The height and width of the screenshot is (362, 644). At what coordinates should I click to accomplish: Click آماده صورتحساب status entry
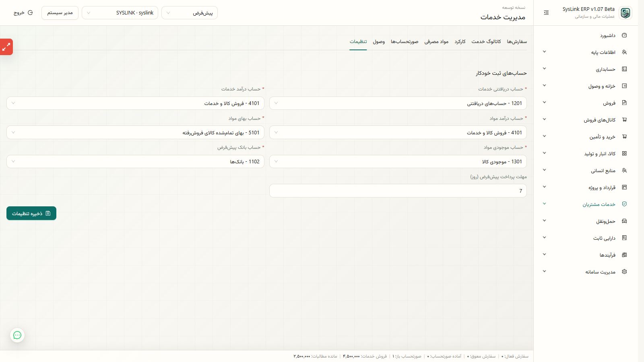(x=444, y=356)
